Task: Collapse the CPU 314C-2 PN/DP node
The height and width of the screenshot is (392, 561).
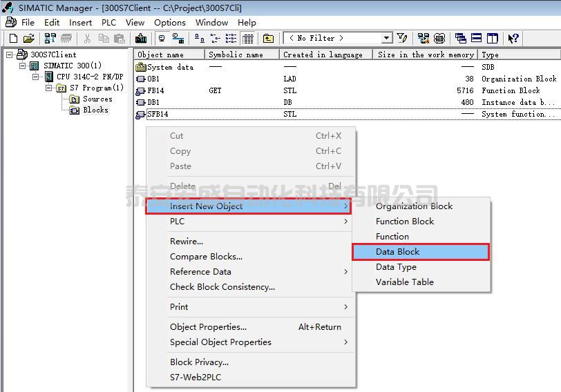Action: (36, 77)
